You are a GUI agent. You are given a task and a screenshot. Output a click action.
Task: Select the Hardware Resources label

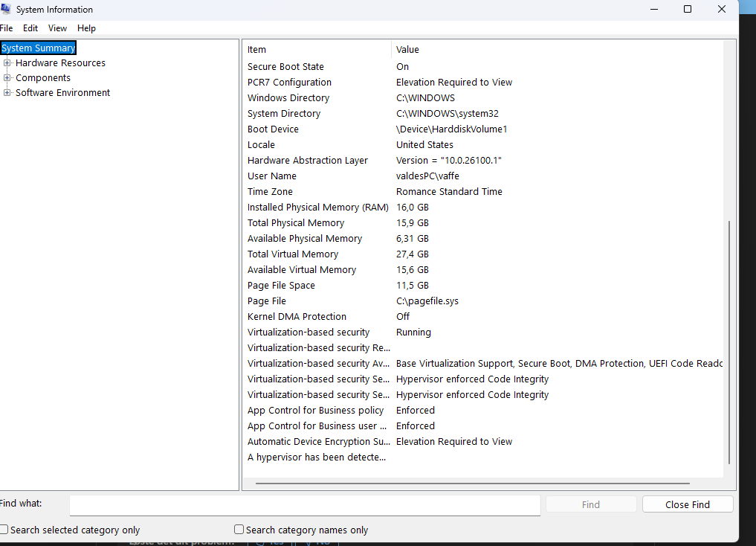coord(60,62)
